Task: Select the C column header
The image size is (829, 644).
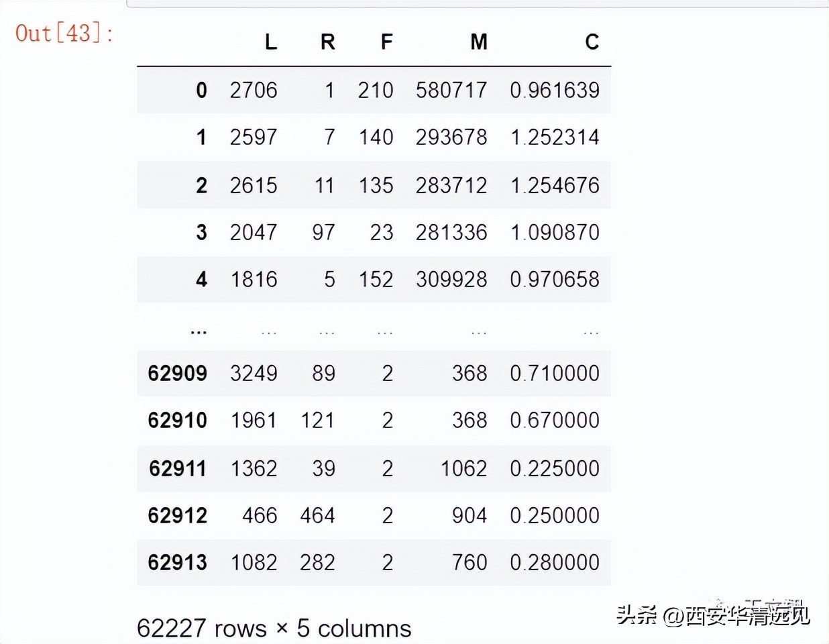Action: pyautogui.click(x=591, y=42)
